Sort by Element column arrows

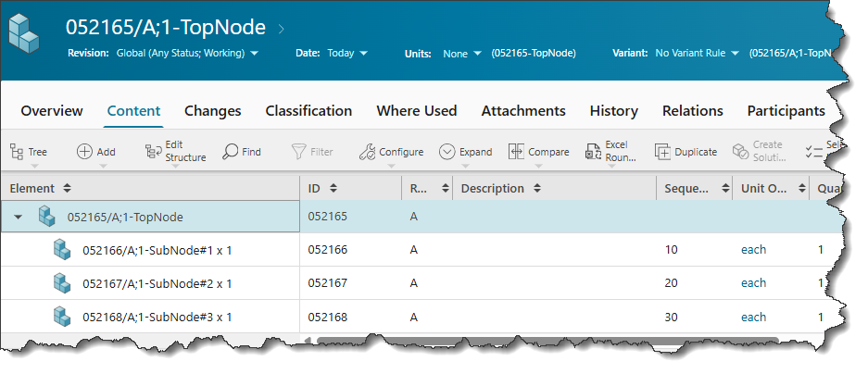pyautogui.click(x=67, y=189)
